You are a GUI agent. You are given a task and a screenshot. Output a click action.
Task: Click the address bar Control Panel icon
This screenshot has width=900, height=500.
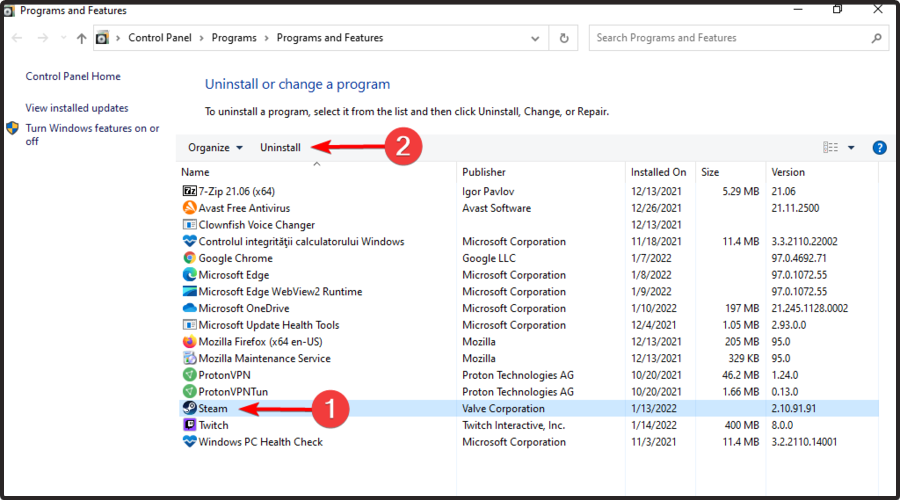coord(102,38)
